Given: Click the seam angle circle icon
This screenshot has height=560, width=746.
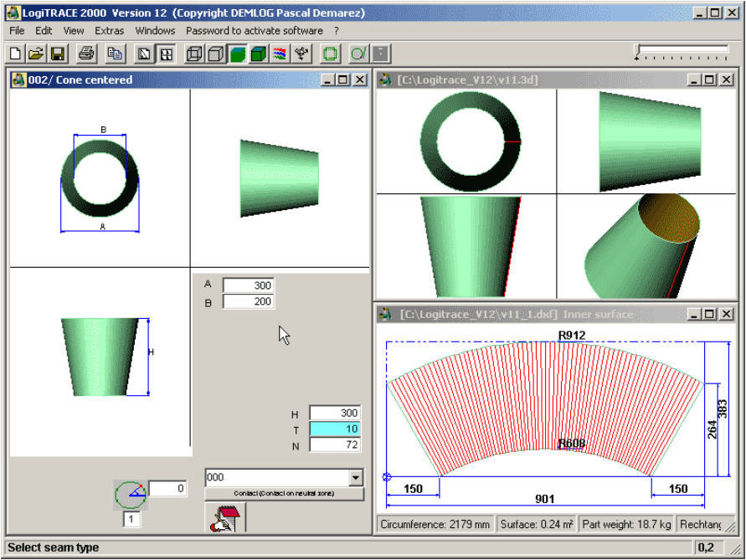Looking at the screenshot, I should click(x=130, y=494).
